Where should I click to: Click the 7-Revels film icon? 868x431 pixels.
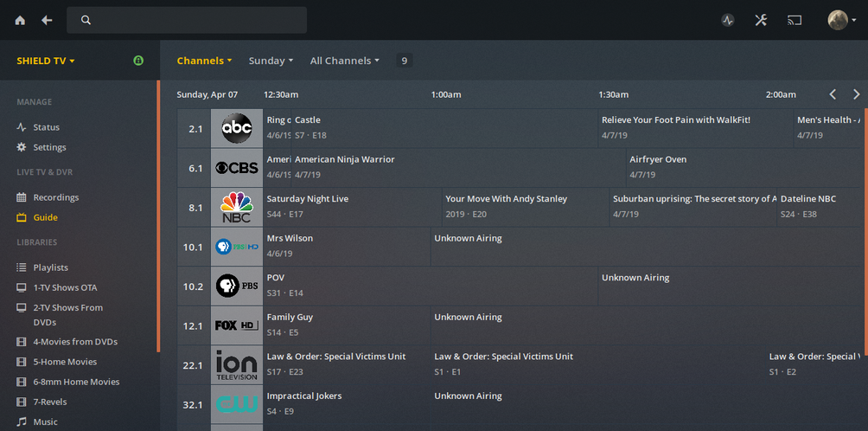22,402
